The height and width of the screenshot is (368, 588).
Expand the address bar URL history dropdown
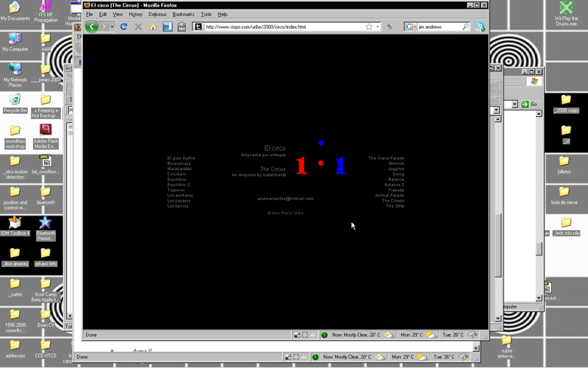[x=379, y=26]
